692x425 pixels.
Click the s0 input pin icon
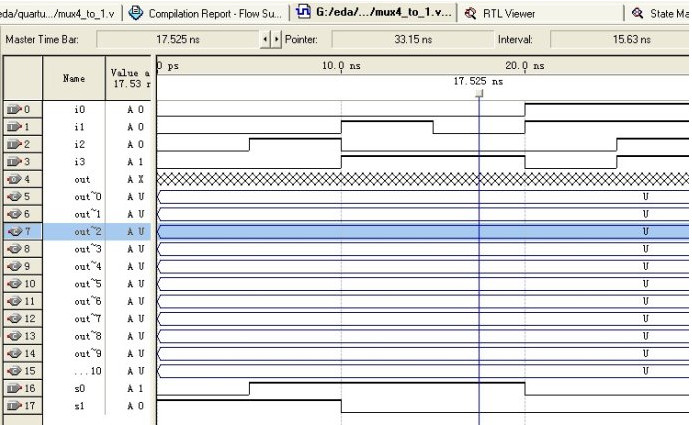[14, 388]
